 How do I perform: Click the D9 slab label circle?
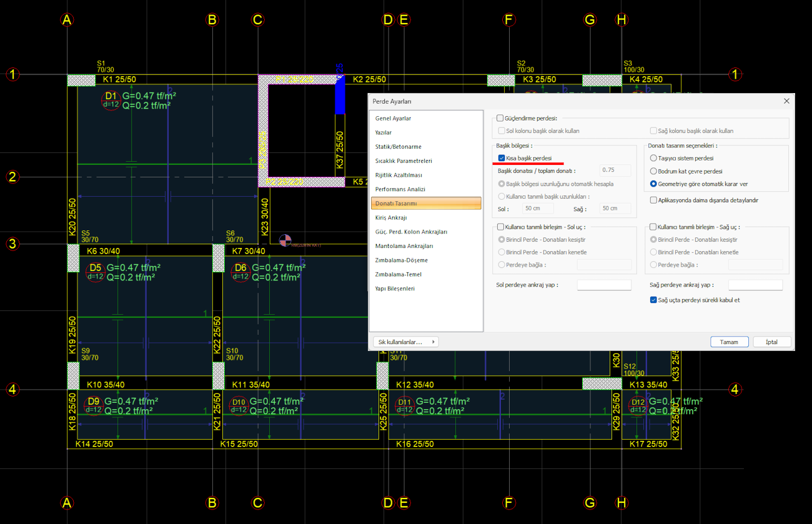pos(94,405)
